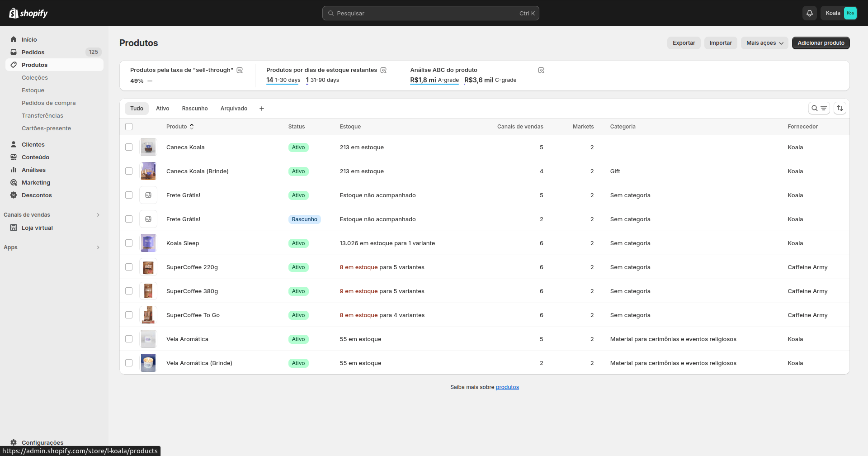868x456 pixels.
Task: Check the SuperCoffee 380g checkbox
Action: coord(129,291)
